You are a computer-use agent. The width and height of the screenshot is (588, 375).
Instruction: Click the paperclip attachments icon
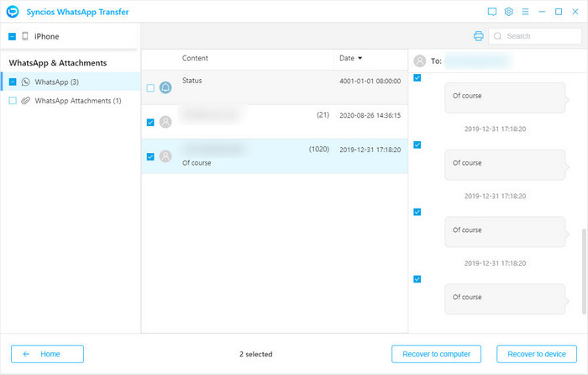(25, 101)
